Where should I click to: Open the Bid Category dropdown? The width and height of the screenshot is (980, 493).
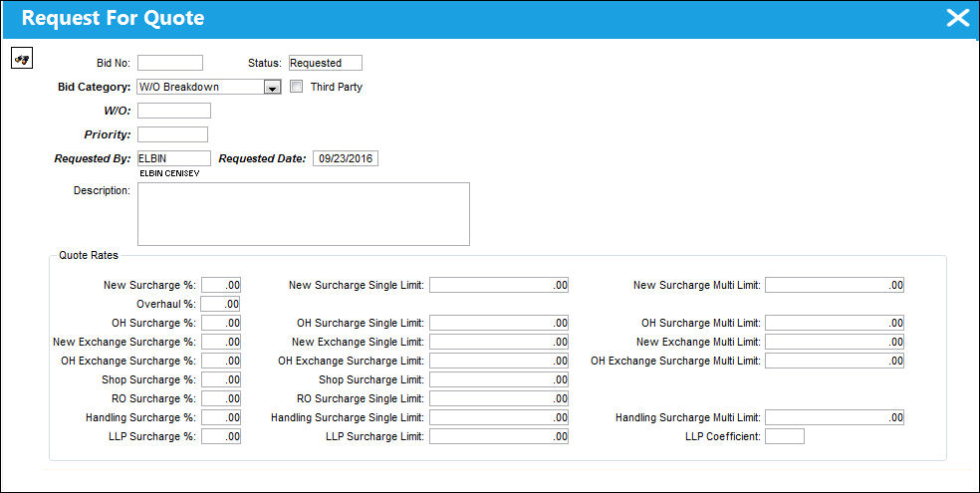click(272, 88)
